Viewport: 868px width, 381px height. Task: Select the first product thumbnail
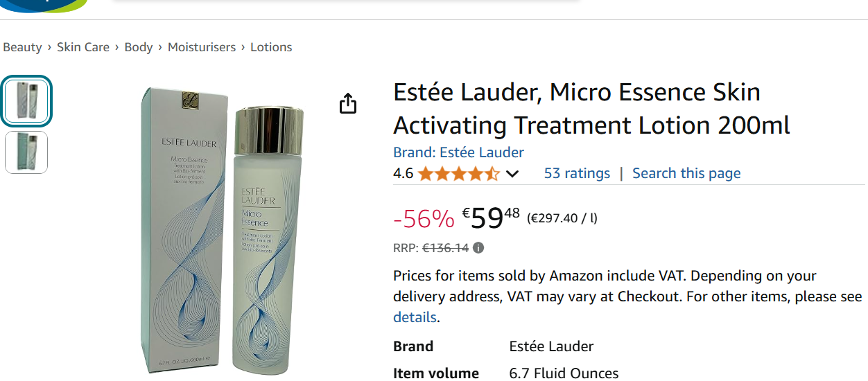(x=26, y=102)
